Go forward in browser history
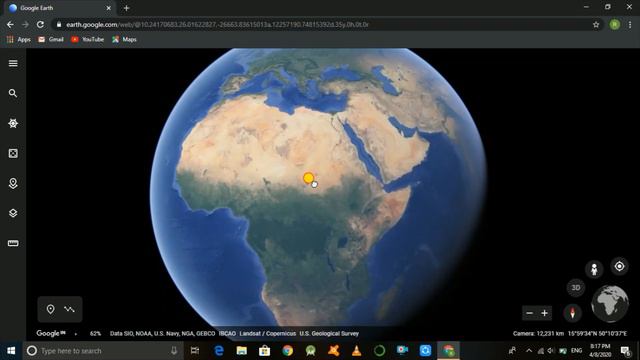This screenshot has height=360, width=640. 25,24
